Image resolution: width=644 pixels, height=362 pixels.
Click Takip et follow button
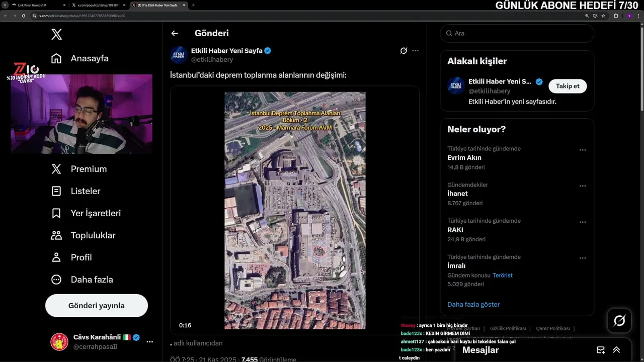568,86
